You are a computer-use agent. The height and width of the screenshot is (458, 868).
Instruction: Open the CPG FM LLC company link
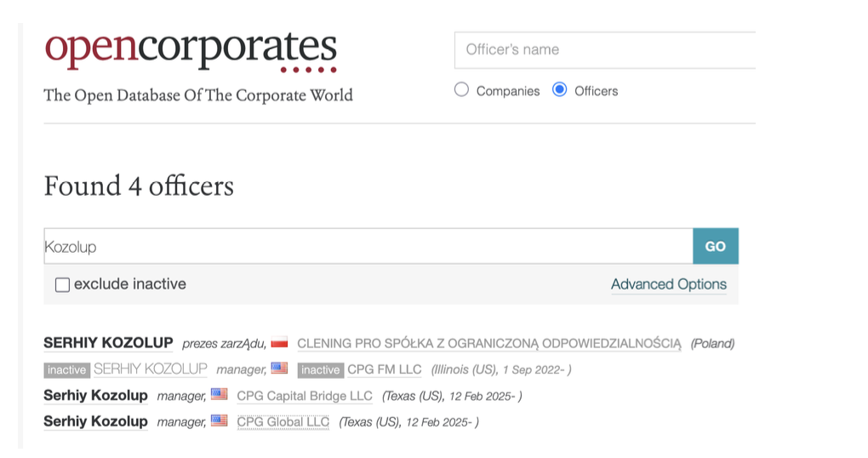pyautogui.click(x=384, y=369)
